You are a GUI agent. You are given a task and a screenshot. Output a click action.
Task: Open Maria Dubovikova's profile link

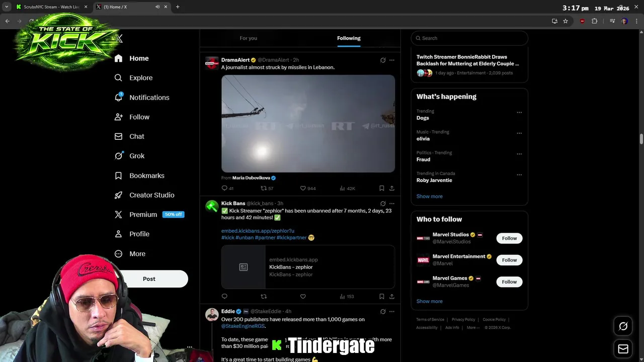(254, 177)
